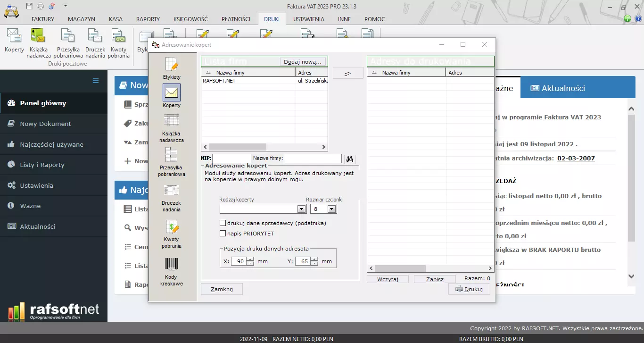Click the Dodaj nową button above Lista firm

click(x=303, y=62)
